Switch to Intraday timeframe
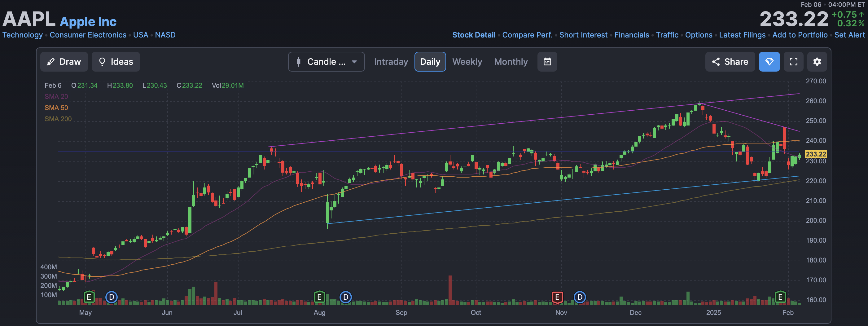The image size is (868, 326). point(391,62)
